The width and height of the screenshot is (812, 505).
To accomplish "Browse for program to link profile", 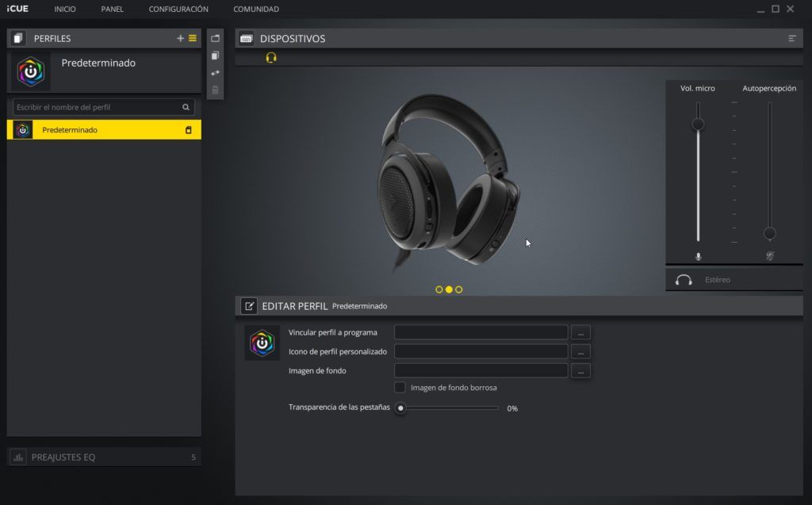I will (580, 332).
